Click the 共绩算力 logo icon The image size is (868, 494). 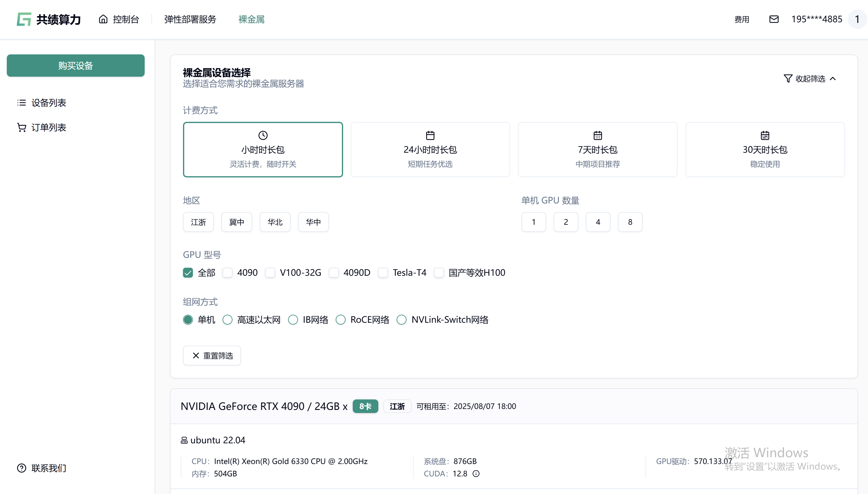(24, 19)
